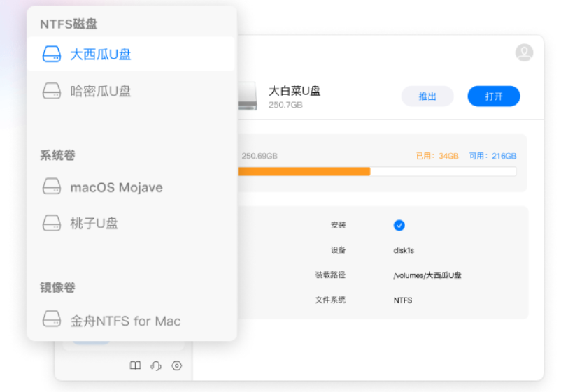
Task: Click the orange disk usage bar
Action: pos(304,171)
